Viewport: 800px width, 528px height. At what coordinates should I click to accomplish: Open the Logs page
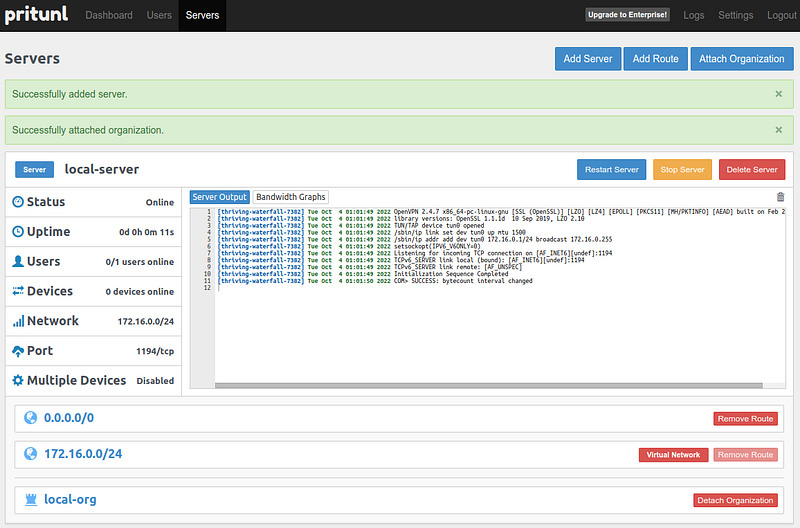(x=693, y=15)
